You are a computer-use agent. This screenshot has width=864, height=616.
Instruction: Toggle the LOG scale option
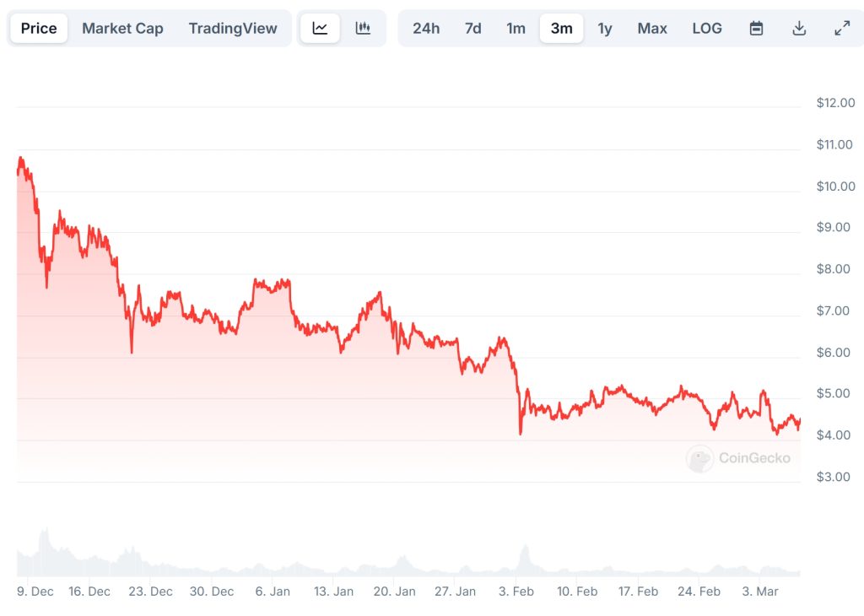707,28
